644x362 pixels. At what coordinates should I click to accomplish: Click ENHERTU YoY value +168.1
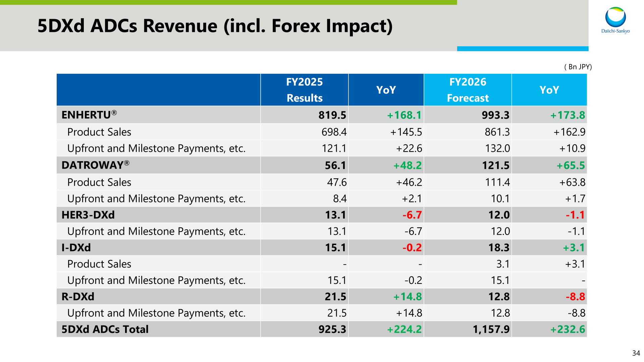tap(405, 115)
